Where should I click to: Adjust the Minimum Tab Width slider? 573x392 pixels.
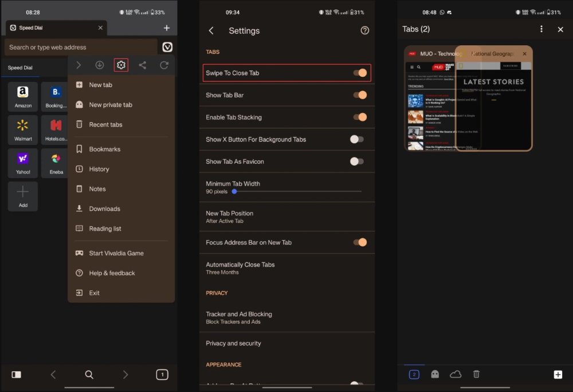(x=234, y=191)
